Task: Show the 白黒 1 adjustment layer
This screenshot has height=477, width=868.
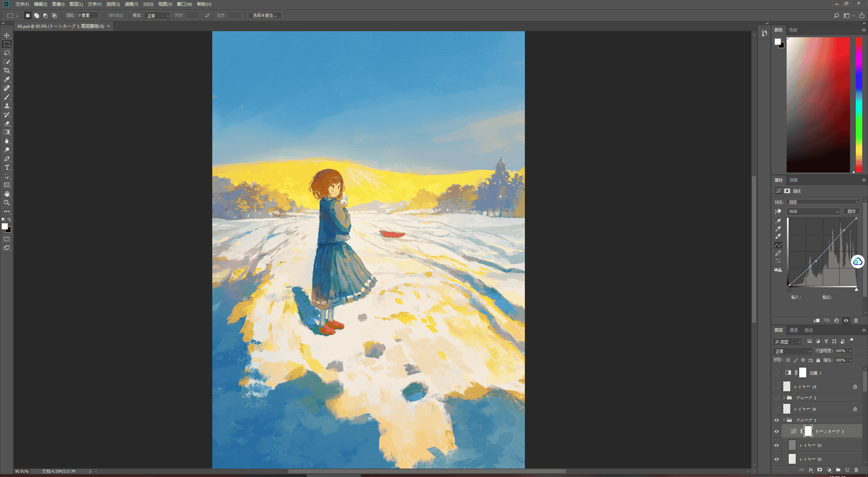Action: (776, 373)
